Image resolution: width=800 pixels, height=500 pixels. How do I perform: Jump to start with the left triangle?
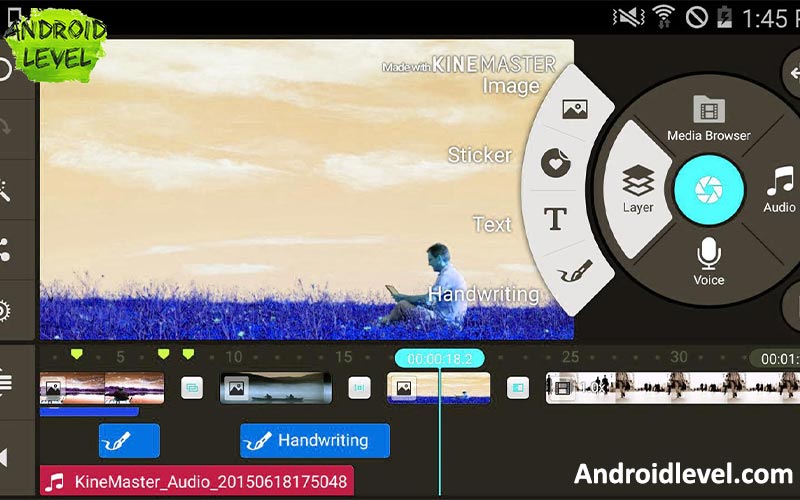point(4,458)
